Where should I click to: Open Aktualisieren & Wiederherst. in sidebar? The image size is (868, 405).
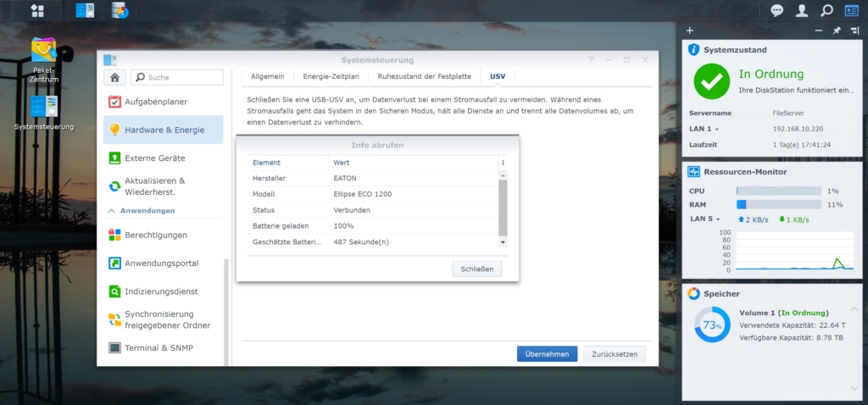[x=164, y=186]
